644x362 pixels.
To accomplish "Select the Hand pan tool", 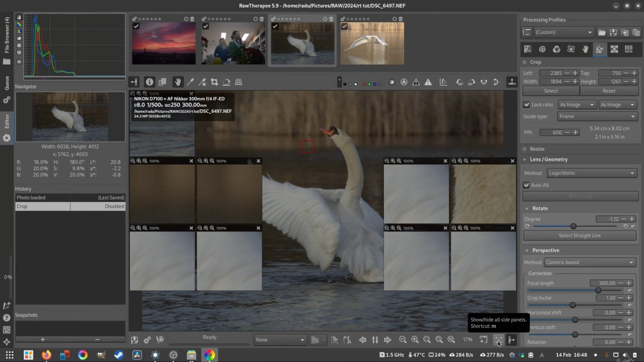I will pyautogui.click(x=177, y=82).
